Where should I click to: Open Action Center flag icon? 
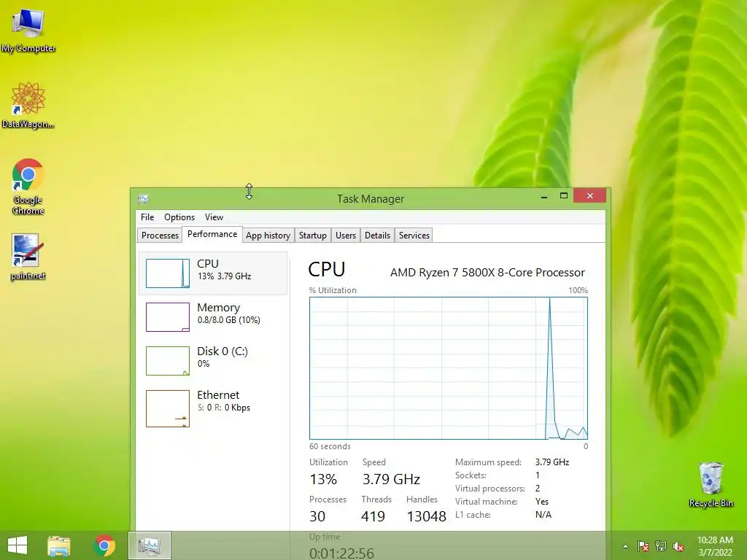[x=643, y=546]
